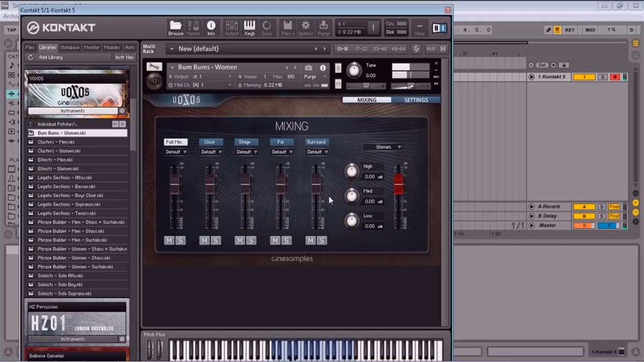Screen dimensions: 644x362
Task: Switch to the Files browser tab
Action: (x=30, y=47)
